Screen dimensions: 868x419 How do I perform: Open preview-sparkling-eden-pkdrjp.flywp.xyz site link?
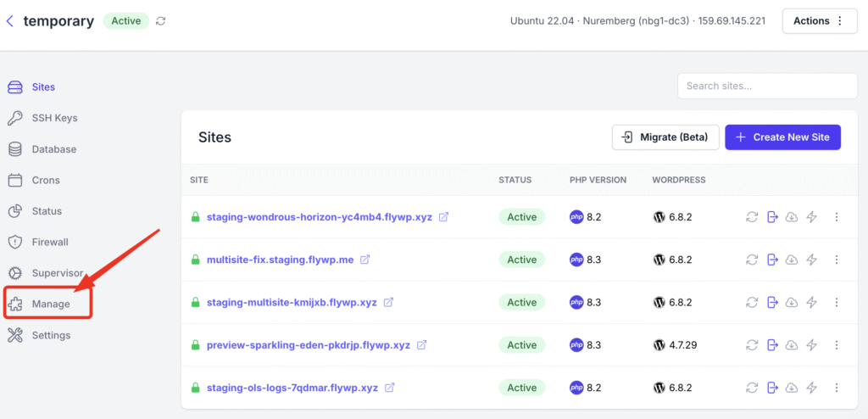click(x=309, y=345)
